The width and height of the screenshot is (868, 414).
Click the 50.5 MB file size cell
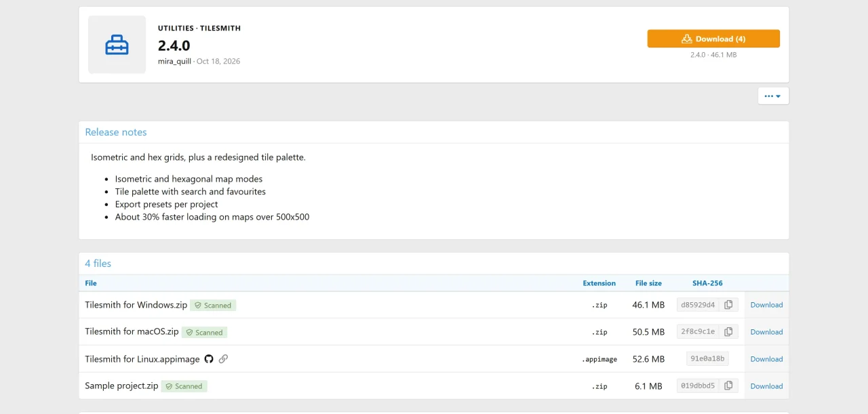[648, 332]
